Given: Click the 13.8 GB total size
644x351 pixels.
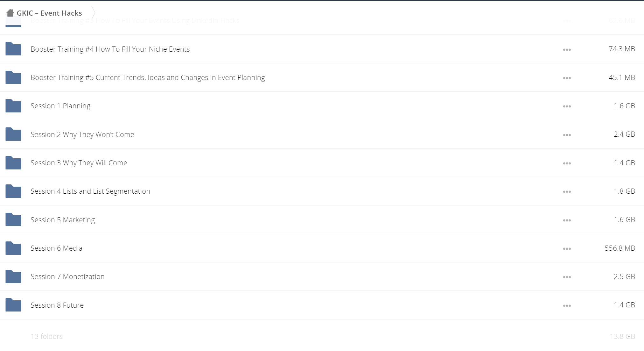Looking at the screenshot, I should coord(622,336).
